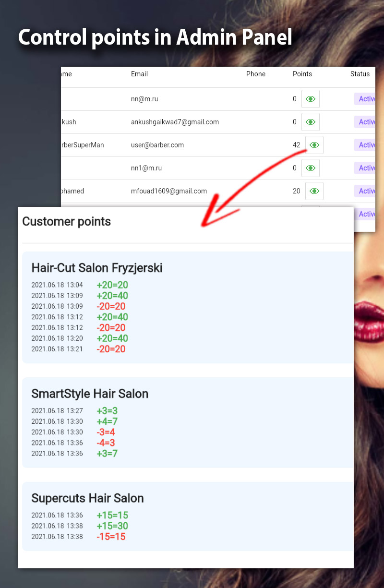Select email mfouad1609@gmail.com
Screen dimensions: 384x588
(169, 191)
